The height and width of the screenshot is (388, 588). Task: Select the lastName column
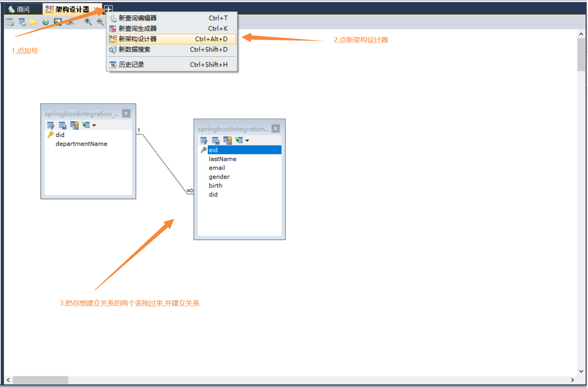(223, 159)
